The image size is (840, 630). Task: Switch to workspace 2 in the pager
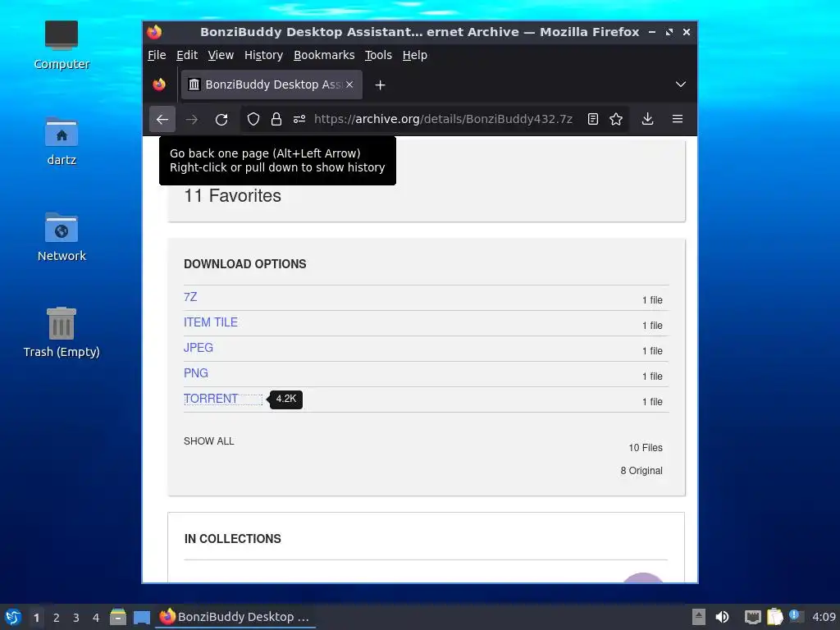(57, 618)
